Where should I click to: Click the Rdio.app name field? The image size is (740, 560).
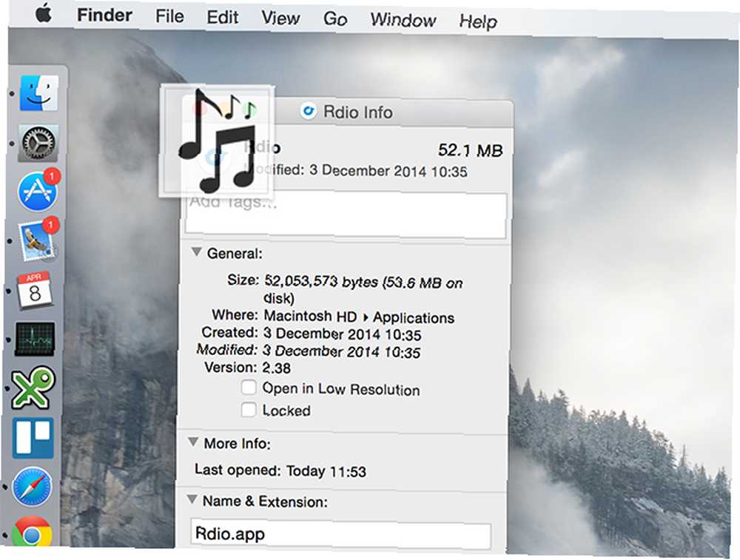[x=340, y=535]
